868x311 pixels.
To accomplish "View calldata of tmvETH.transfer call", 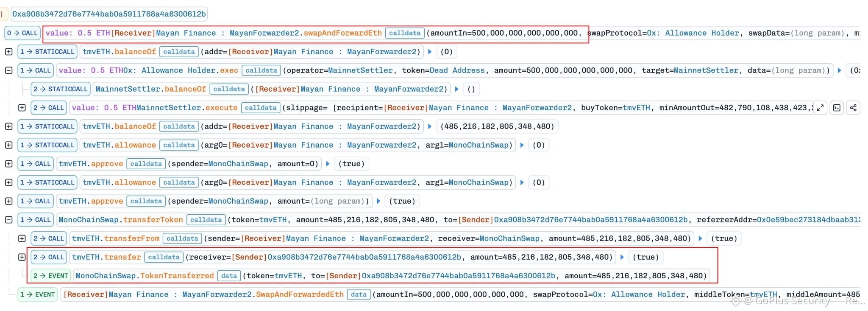I will click(164, 257).
